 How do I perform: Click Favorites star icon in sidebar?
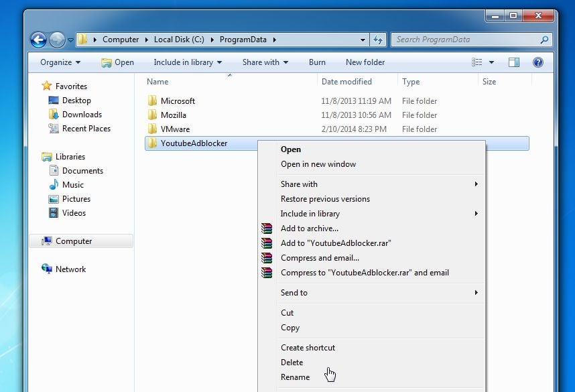tap(46, 86)
